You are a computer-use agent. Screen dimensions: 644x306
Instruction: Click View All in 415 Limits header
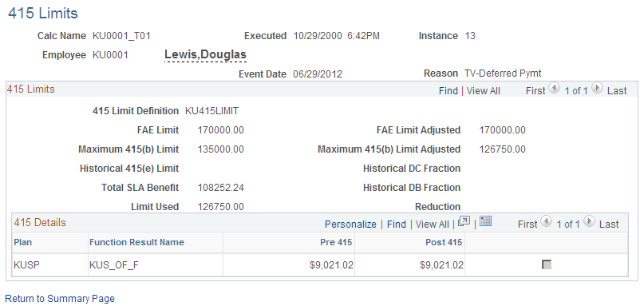point(484,91)
